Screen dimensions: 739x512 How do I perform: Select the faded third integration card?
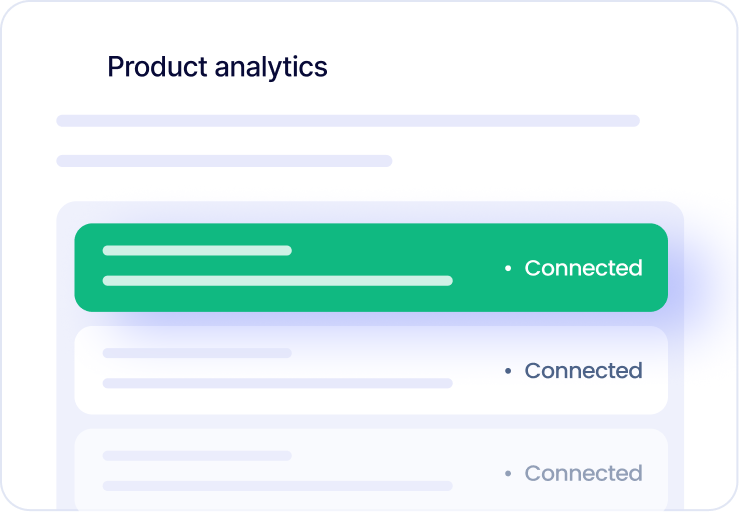click(371, 470)
